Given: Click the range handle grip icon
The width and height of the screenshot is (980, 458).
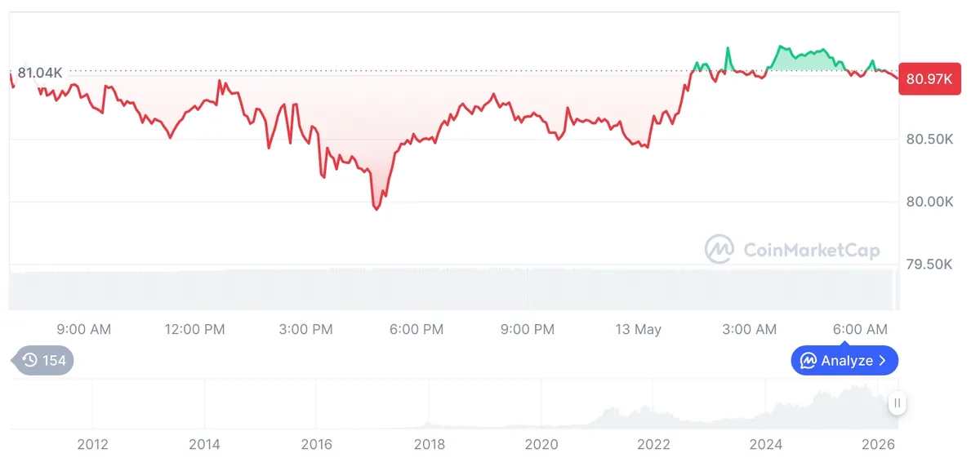Looking at the screenshot, I should click(x=897, y=402).
